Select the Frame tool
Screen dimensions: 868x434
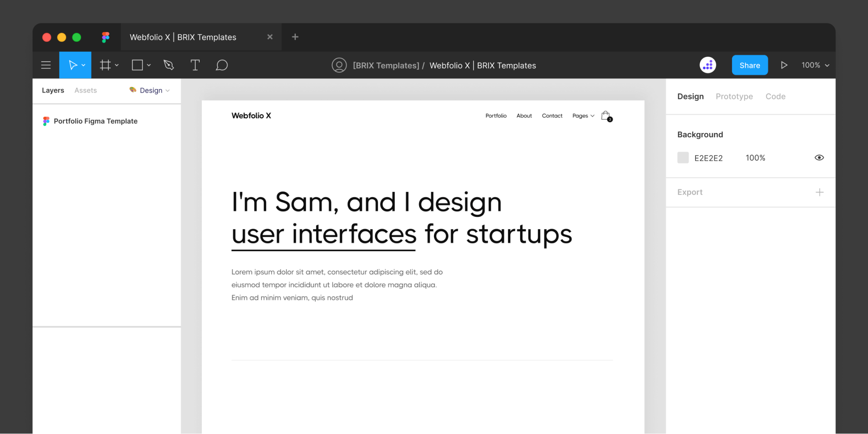tap(105, 65)
